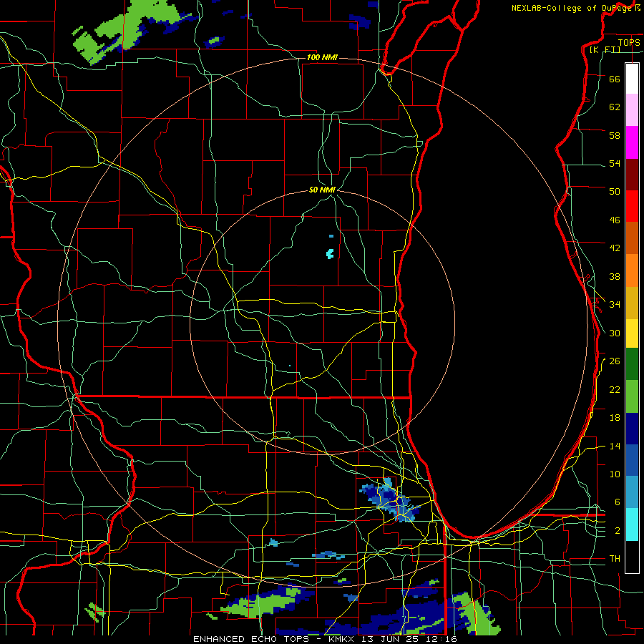Image resolution: width=644 pixels, height=644 pixels.
Task: Select the magenta legend color segment
Action: [632, 142]
